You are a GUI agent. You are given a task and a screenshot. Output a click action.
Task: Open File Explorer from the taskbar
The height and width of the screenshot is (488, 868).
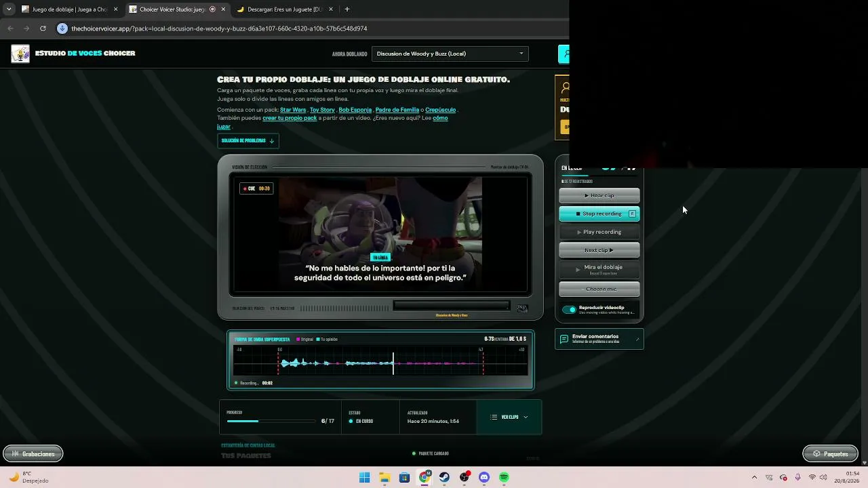pyautogui.click(x=384, y=478)
